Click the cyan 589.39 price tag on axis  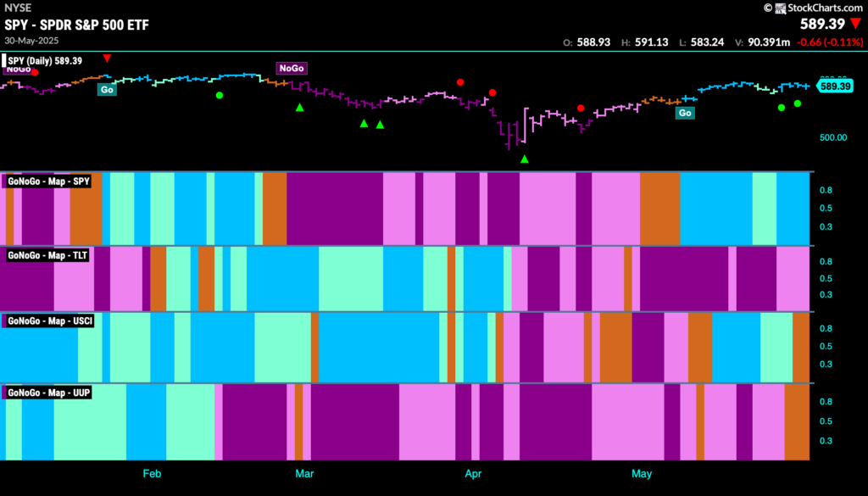(835, 86)
